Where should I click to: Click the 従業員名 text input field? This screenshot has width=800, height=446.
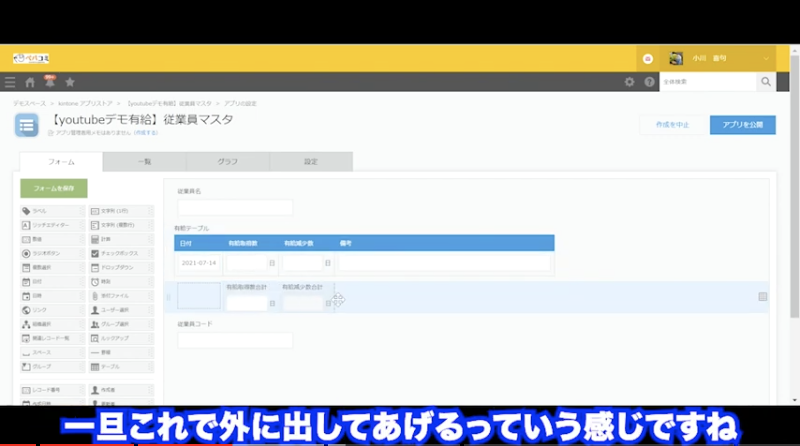pos(235,208)
